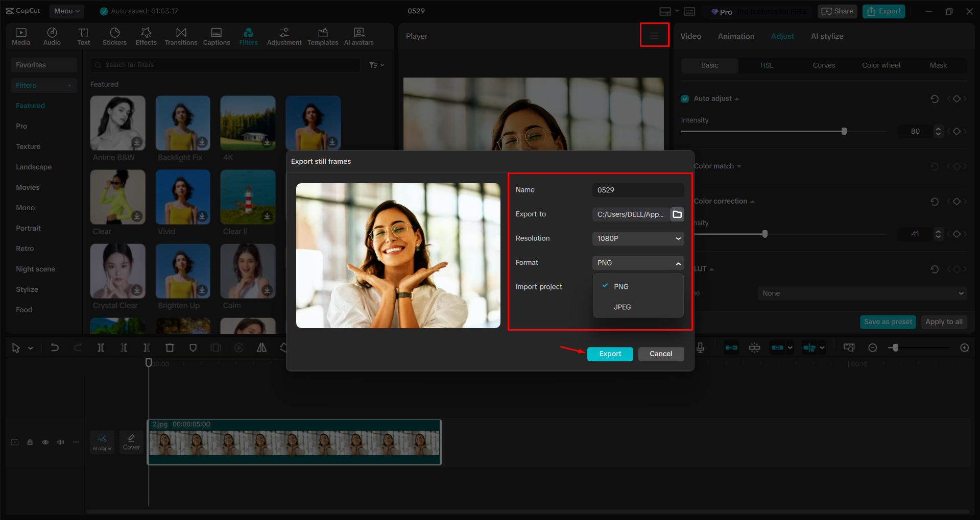
Task: Open the AI avatars panel
Action: (358, 36)
